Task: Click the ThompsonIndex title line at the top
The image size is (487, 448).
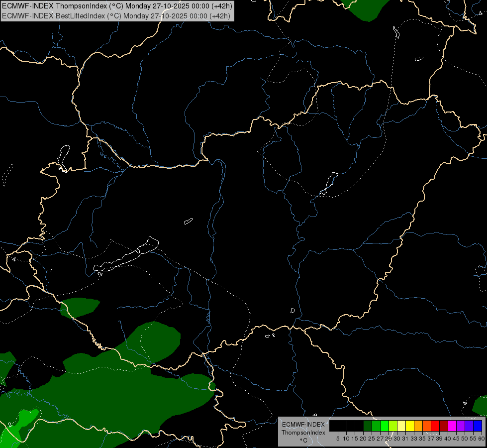Action: tap(117, 6)
